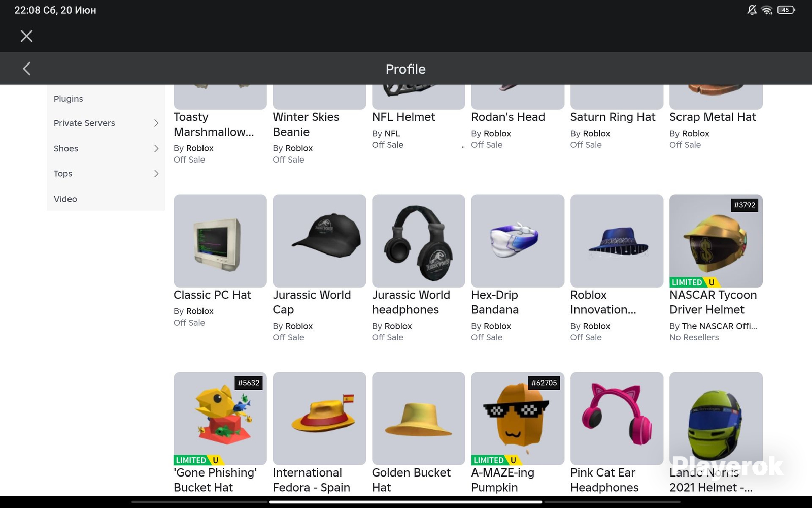Click the 'Gone Phishing' Bucket Hat title

215,480
